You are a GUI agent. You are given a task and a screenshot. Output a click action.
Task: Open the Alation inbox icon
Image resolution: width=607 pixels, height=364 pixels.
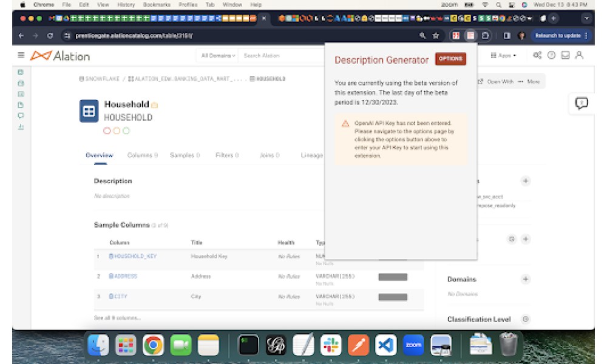point(565,55)
